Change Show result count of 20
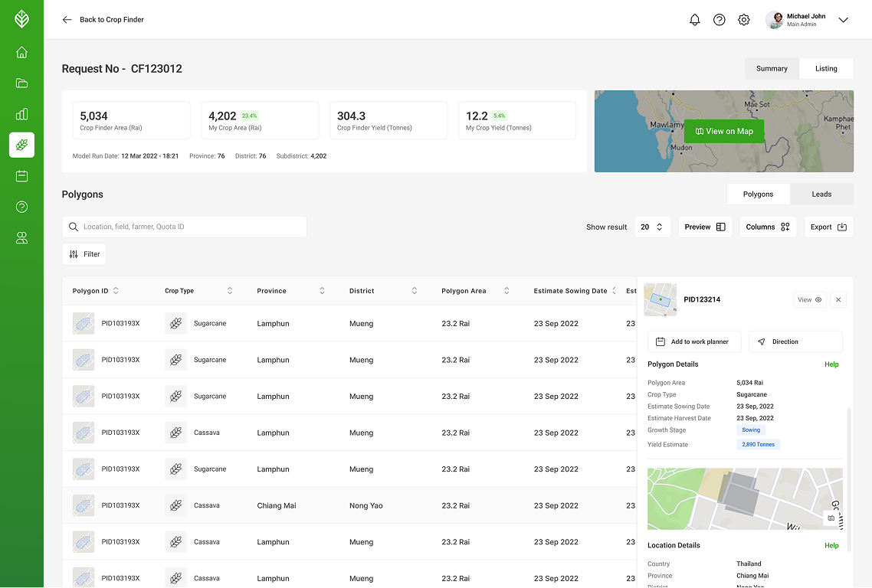Image resolution: width=872 pixels, height=588 pixels. tap(652, 227)
